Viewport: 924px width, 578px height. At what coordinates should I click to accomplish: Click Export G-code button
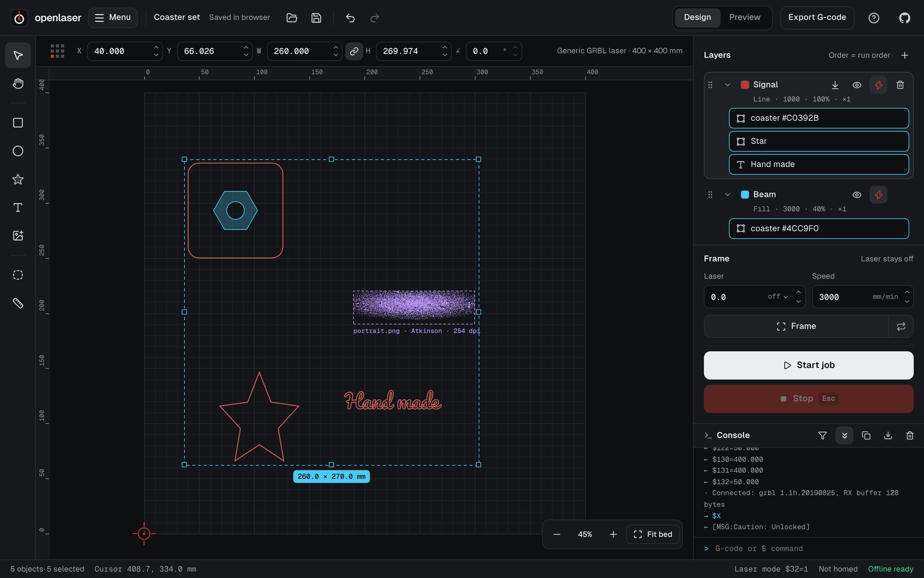point(817,18)
